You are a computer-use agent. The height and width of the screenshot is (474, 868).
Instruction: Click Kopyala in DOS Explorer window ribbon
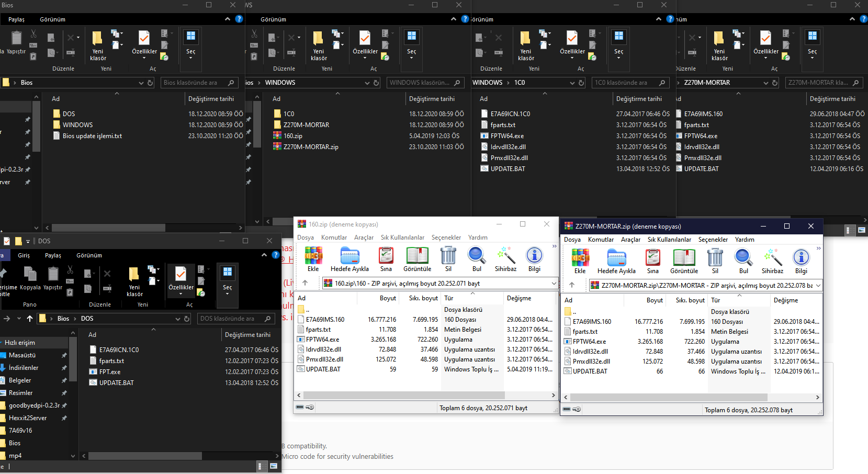[x=30, y=278]
